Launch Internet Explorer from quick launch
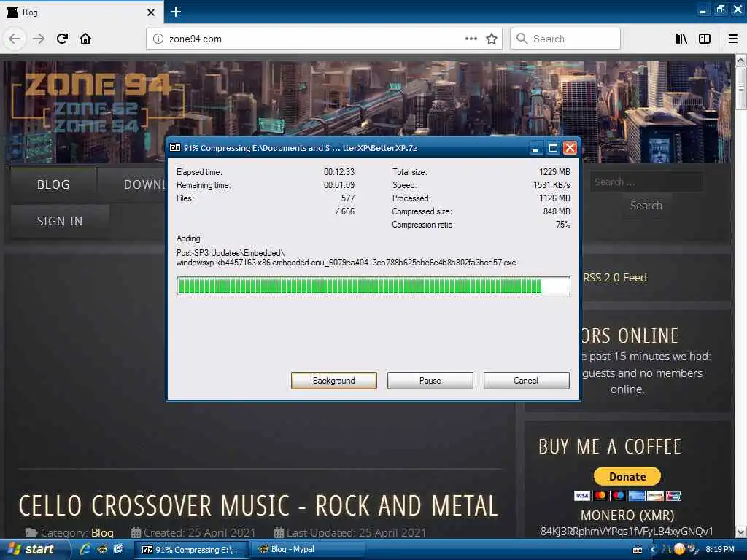The height and width of the screenshot is (560, 747). (x=86, y=549)
